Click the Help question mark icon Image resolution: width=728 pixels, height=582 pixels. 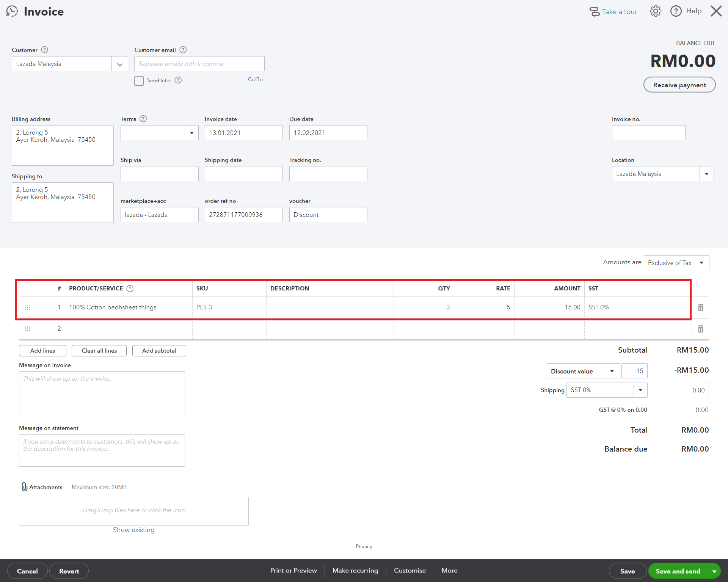676,11
